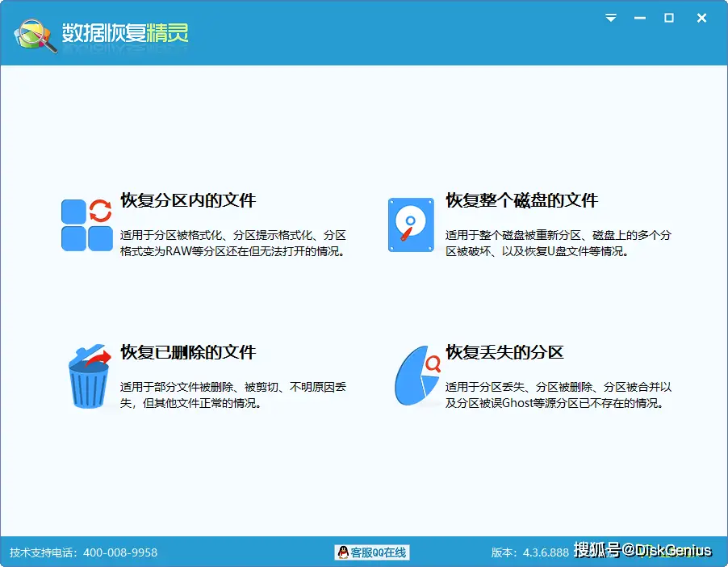
Task: Click the QQ penguin icon in status bar
Action: 342,552
